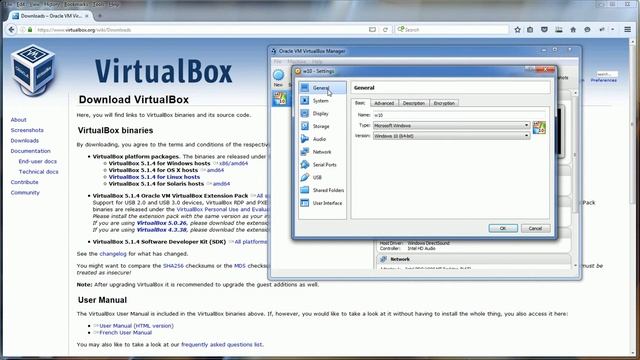Open the VirtualBox 5.0.26 link

click(161, 223)
